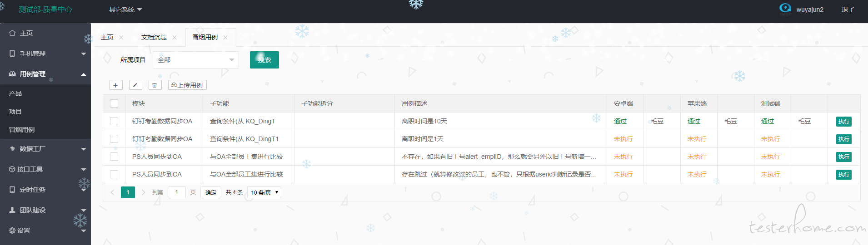Click the green 搜索 button

(264, 60)
